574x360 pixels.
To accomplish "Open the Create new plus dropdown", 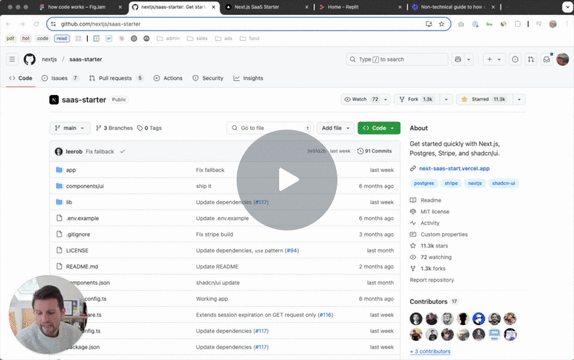I will click(x=494, y=59).
